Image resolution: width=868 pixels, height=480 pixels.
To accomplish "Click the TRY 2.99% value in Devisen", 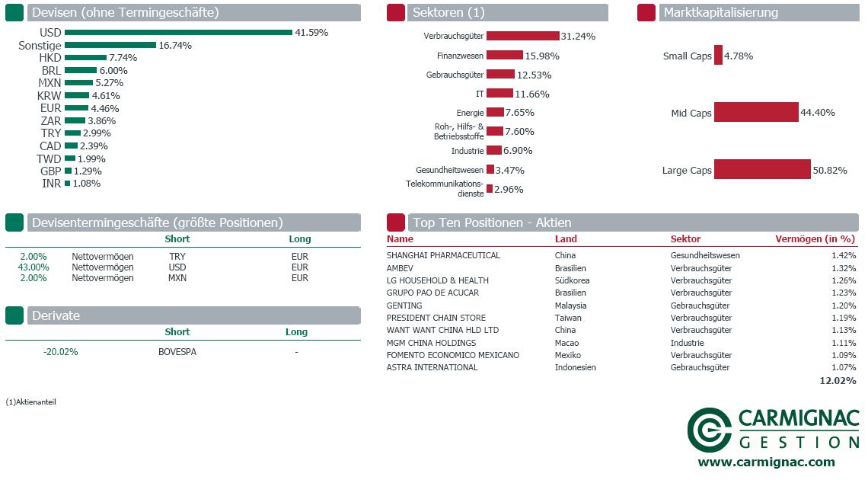I will pos(97,133).
